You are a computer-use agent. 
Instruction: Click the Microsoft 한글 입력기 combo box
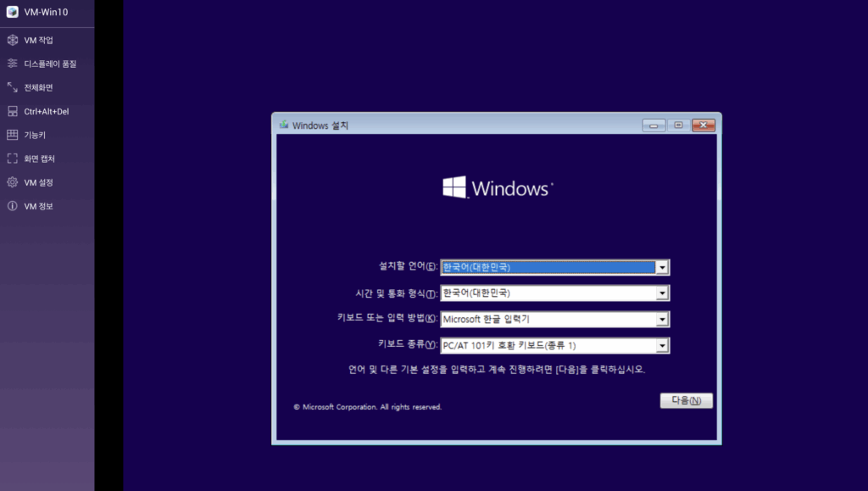554,319
